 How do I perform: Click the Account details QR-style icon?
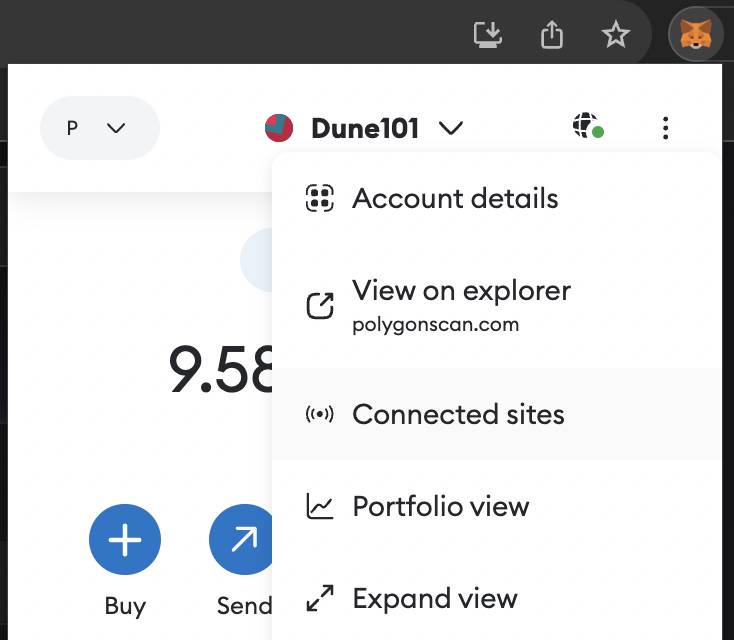[x=320, y=198]
